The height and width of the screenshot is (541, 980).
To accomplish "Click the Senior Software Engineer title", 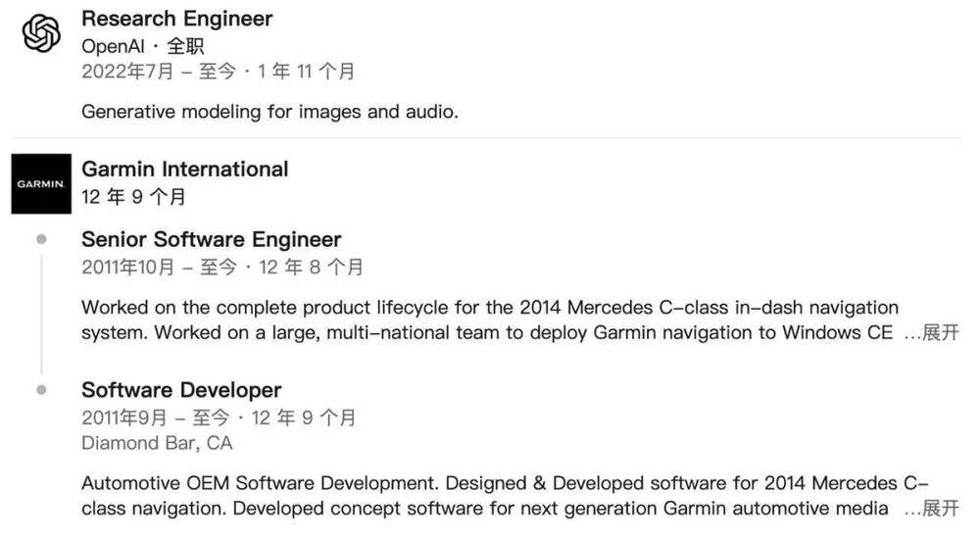I will [x=211, y=239].
